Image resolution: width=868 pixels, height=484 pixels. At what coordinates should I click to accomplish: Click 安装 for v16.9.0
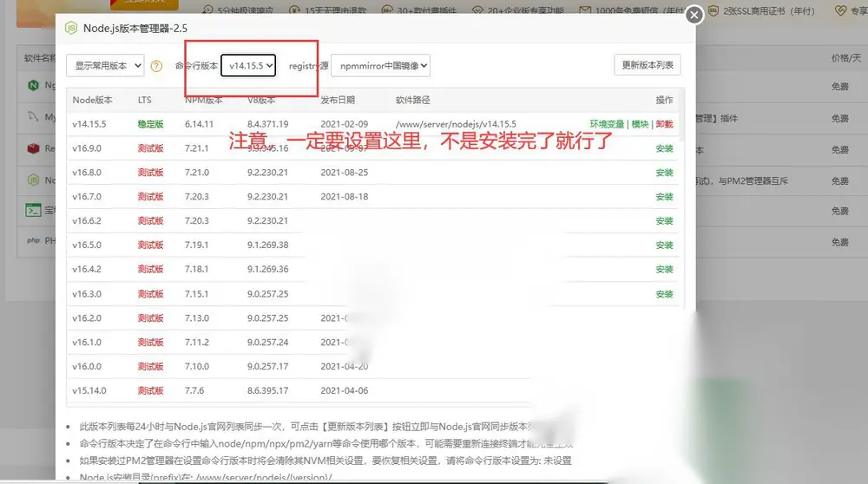coord(664,148)
